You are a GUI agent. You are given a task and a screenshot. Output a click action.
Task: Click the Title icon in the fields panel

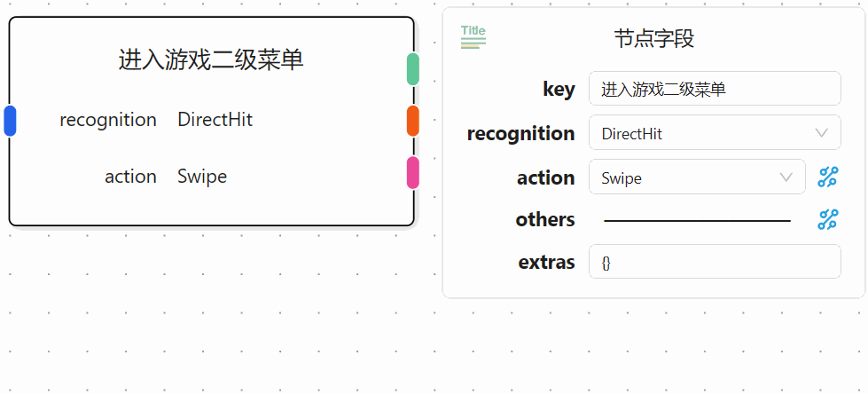coord(473,36)
